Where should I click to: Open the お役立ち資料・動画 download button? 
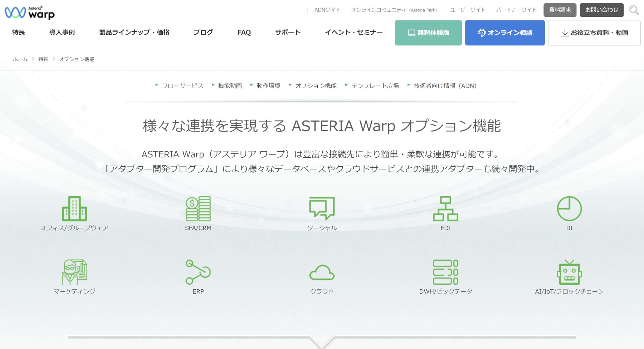[x=594, y=33]
